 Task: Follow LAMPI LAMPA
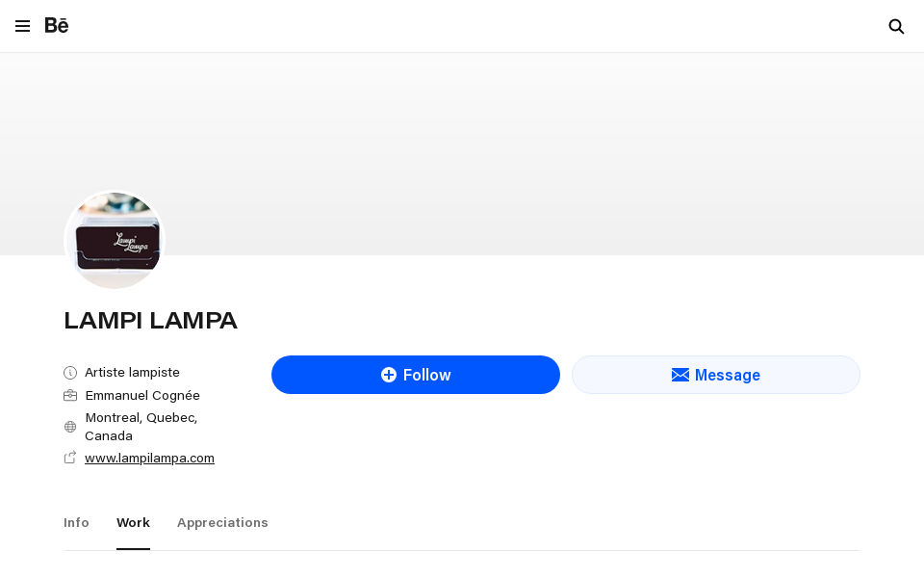click(x=416, y=375)
